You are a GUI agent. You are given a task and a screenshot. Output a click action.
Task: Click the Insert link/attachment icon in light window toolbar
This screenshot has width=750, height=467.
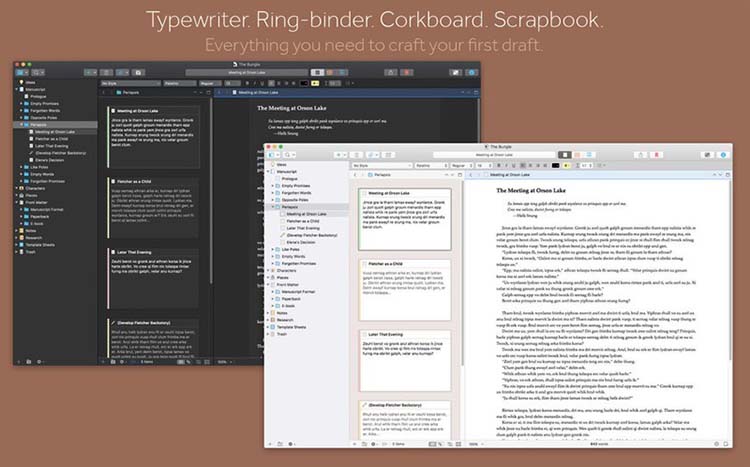[x=373, y=155]
